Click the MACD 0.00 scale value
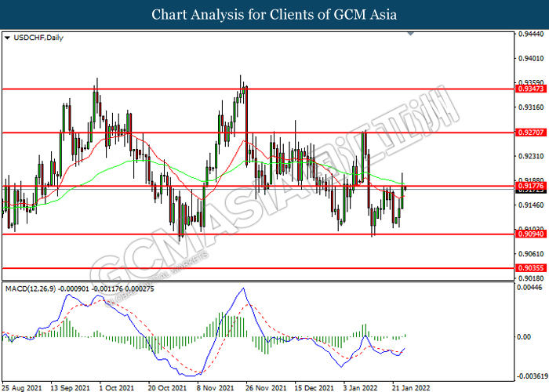 [524, 336]
